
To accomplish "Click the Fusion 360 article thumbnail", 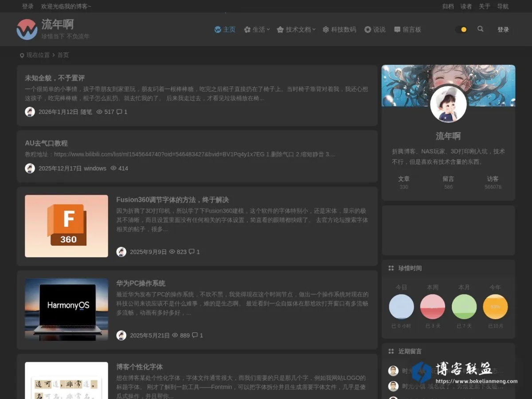I will click(66, 226).
